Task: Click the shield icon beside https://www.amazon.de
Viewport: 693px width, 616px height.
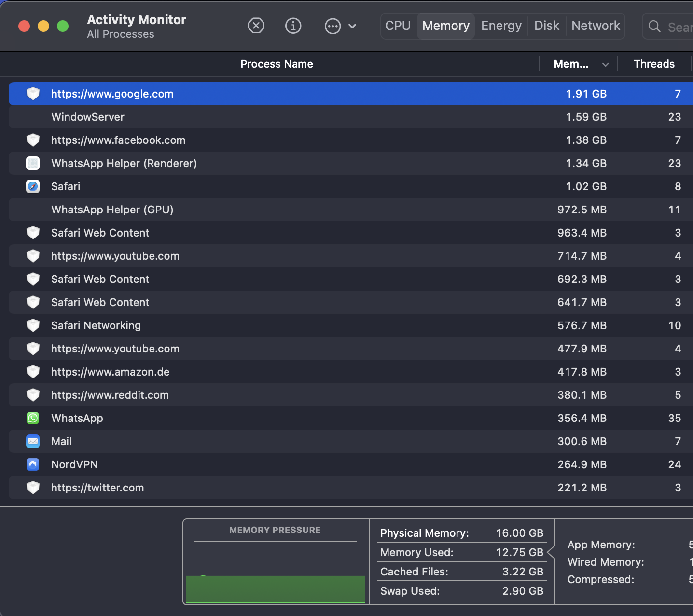Action: click(33, 372)
